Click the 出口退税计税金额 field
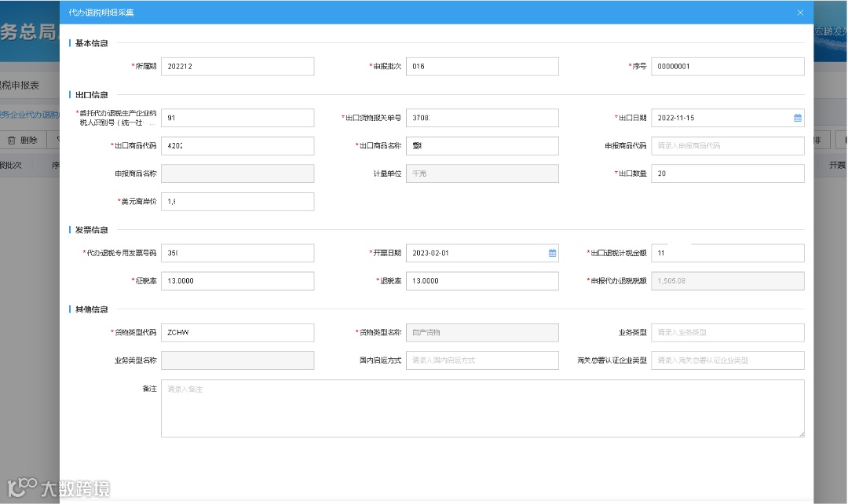 [x=727, y=253]
